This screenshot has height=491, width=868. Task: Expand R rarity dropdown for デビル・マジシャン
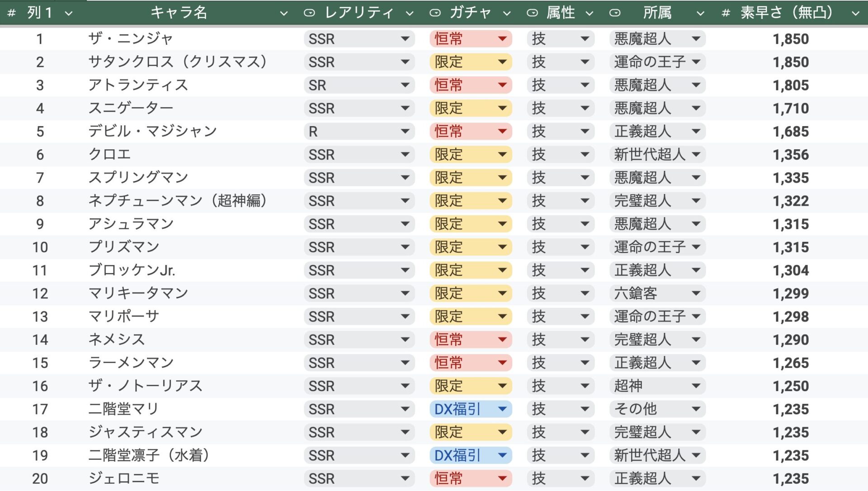405,132
